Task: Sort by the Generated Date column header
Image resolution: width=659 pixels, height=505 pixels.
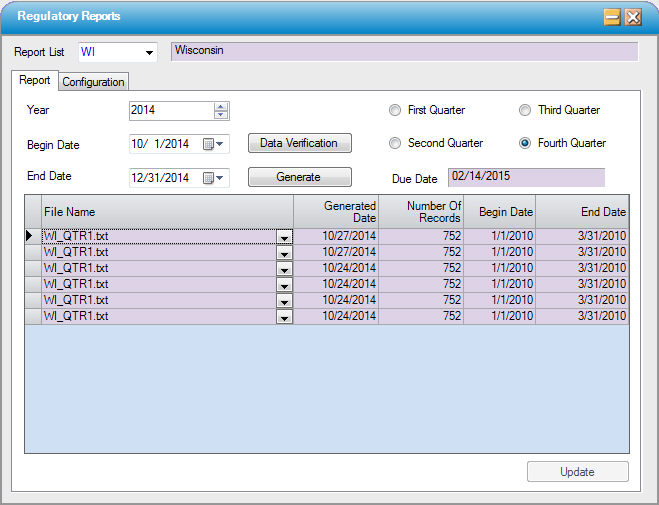Action: (x=336, y=211)
